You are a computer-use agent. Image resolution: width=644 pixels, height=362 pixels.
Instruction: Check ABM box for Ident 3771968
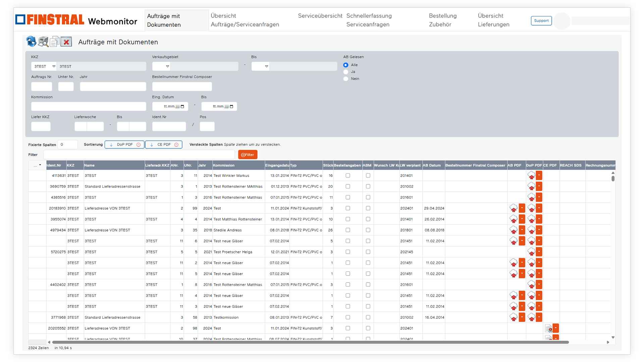click(368, 317)
